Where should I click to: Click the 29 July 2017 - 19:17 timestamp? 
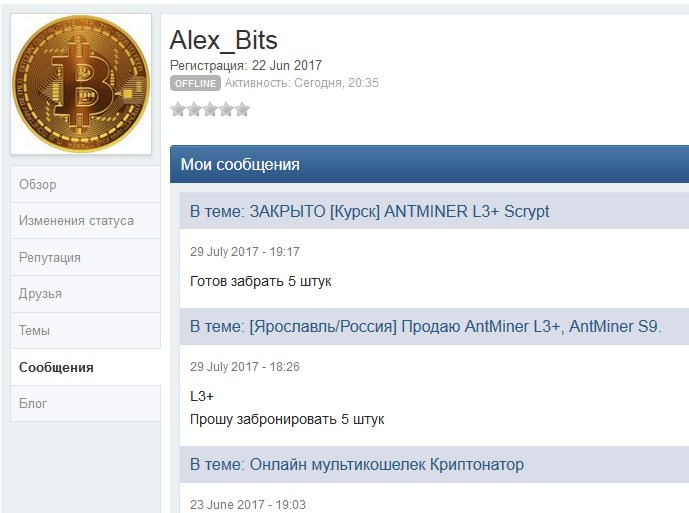(x=245, y=252)
